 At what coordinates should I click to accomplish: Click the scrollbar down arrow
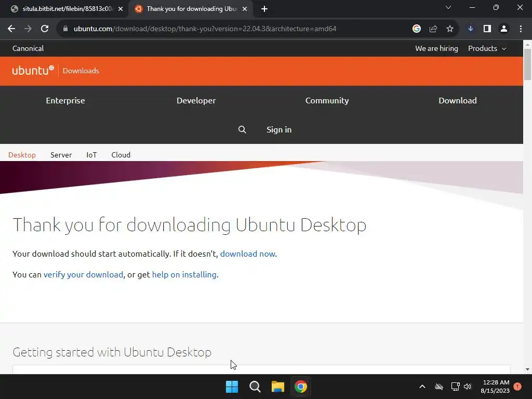pyautogui.click(x=527, y=369)
